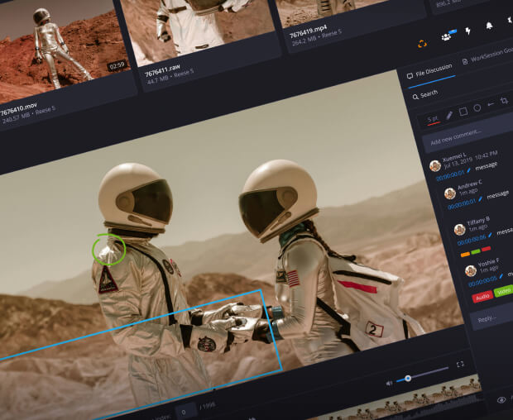Click pencil icon on Andrew C's comment
The height and width of the screenshot is (420, 513).
click(x=480, y=198)
